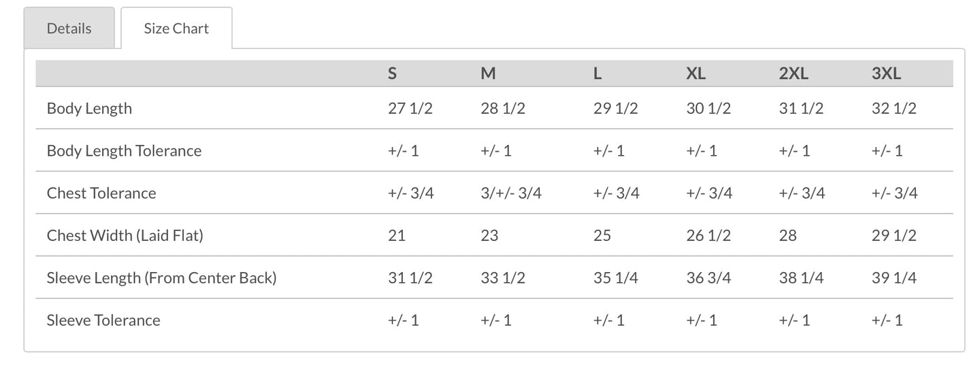
Task: Switch to the Details tab
Action: click(x=69, y=29)
